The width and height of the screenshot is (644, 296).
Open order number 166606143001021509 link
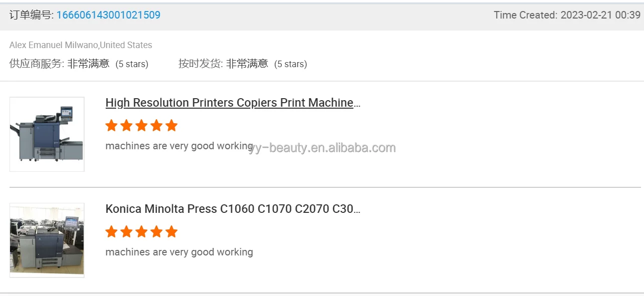click(108, 15)
